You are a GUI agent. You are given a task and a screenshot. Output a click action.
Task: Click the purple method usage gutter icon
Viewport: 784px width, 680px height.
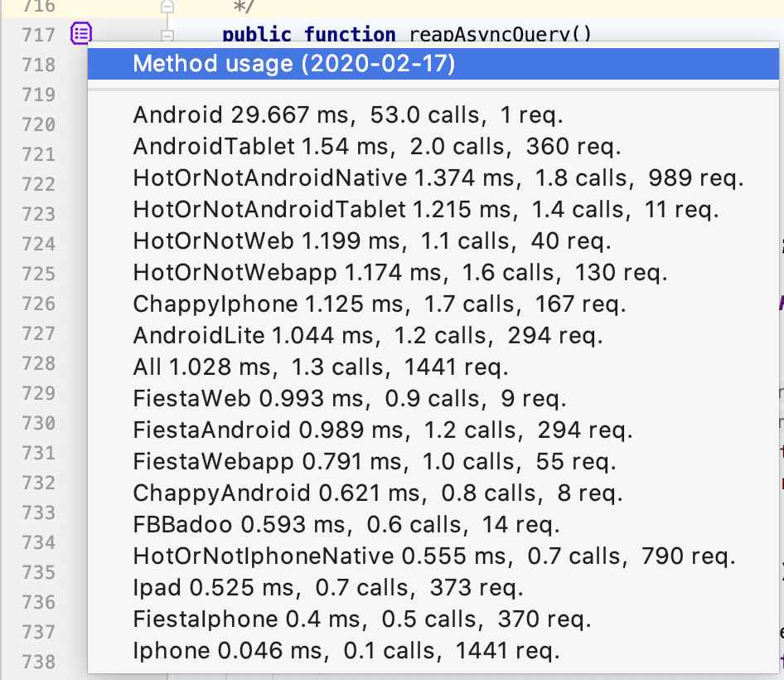pyautogui.click(x=80, y=34)
